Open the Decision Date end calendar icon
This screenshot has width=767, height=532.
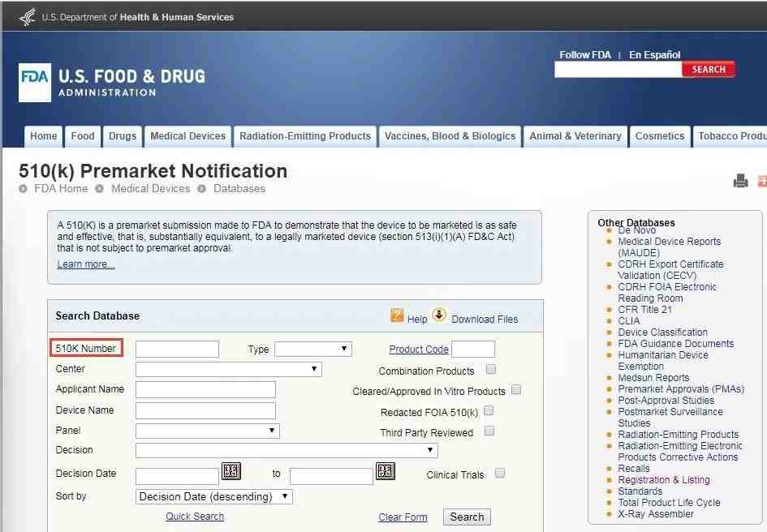(x=386, y=471)
